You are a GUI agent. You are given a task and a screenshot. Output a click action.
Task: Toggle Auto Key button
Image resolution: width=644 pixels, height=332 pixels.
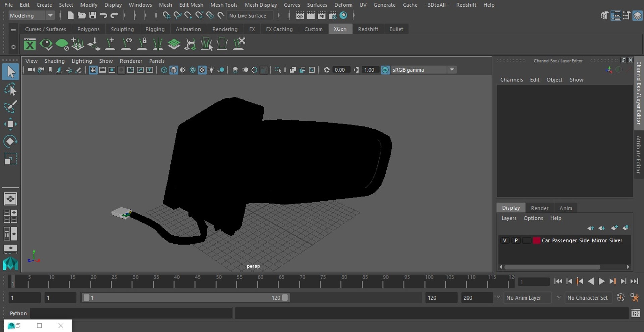(621, 297)
